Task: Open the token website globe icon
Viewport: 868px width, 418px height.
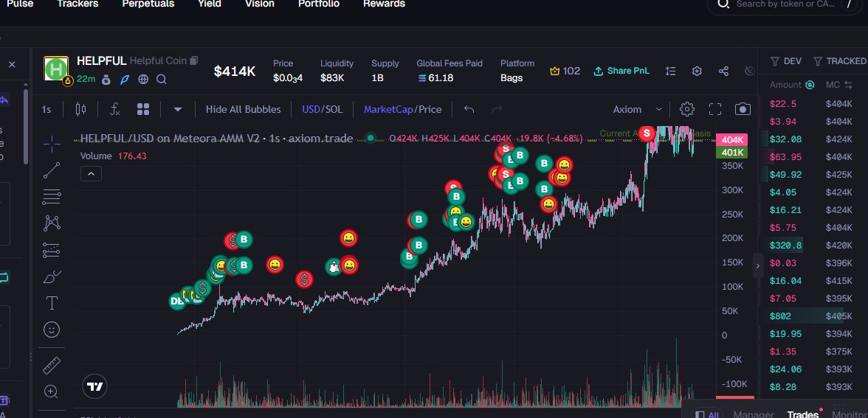Action: pos(143,80)
